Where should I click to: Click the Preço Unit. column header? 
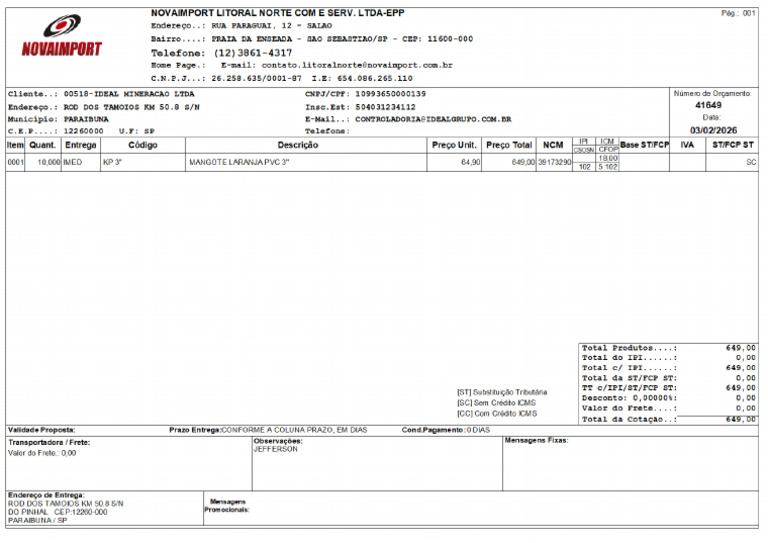[x=454, y=145]
